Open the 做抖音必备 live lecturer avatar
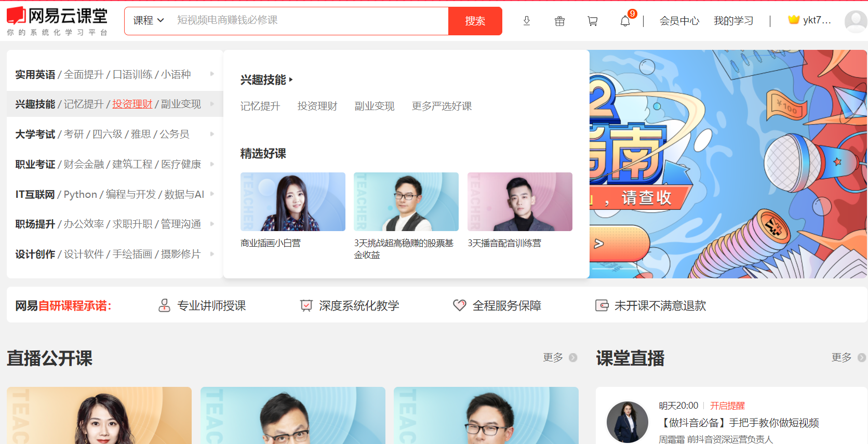 pyautogui.click(x=627, y=422)
